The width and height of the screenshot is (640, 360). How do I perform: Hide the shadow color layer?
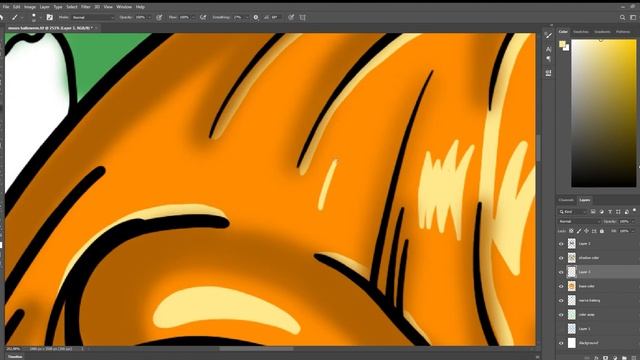[x=561, y=258]
